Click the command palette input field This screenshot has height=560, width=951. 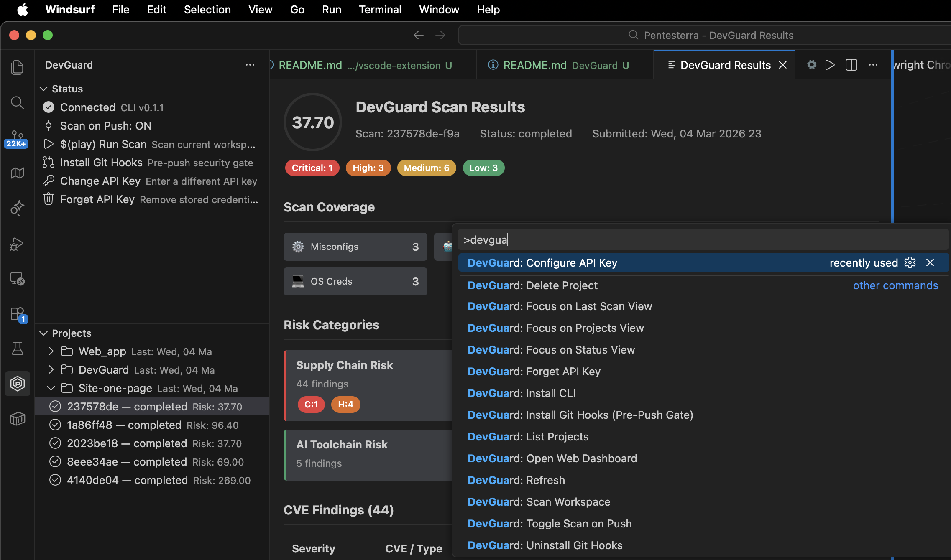pos(703,240)
